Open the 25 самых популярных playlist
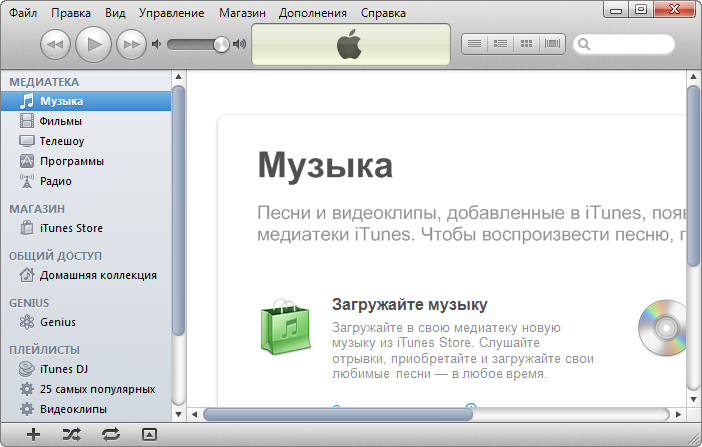The width and height of the screenshot is (702, 447). tap(86, 389)
